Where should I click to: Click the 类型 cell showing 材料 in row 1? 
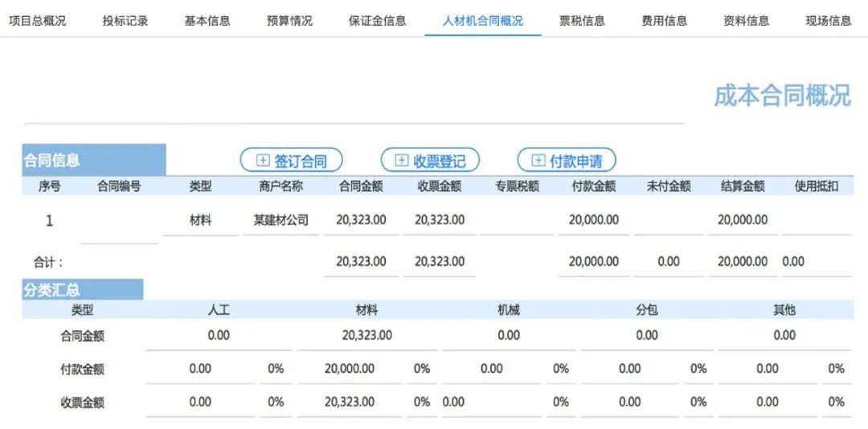[x=200, y=220]
